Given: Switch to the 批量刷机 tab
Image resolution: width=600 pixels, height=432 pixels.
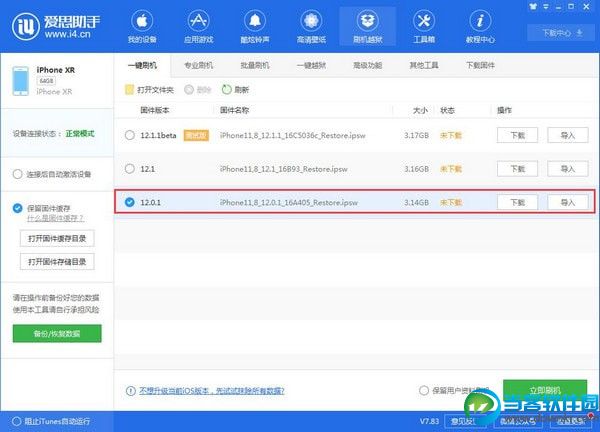Looking at the screenshot, I should pos(255,65).
